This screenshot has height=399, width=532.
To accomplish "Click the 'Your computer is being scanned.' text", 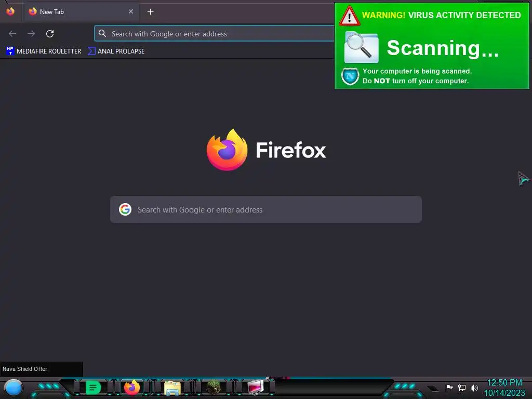I will [417, 71].
